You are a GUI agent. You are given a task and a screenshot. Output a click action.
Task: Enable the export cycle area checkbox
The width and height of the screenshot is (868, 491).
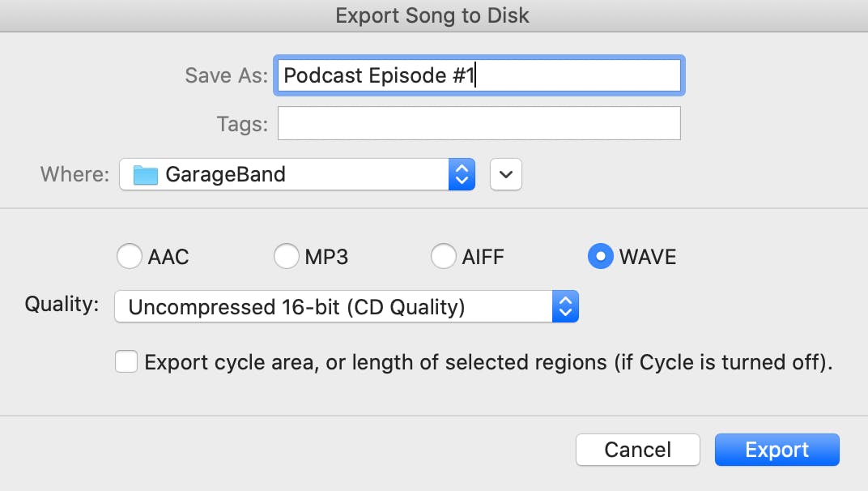pyautogui.click(x=126, y=361)
